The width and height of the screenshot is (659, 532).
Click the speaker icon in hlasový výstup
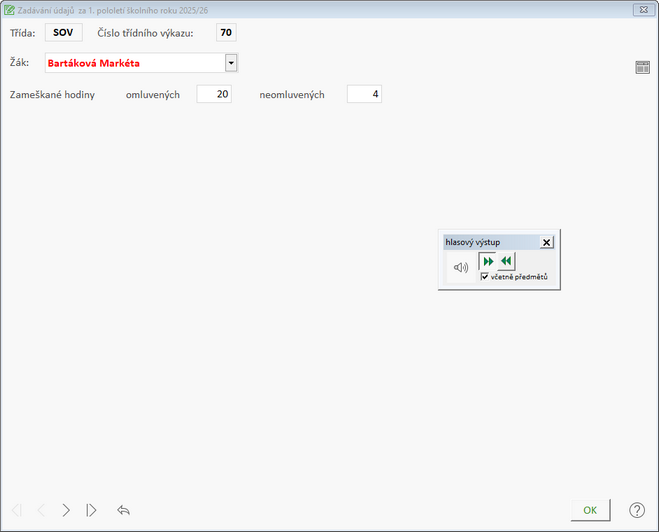coord(460,267)
